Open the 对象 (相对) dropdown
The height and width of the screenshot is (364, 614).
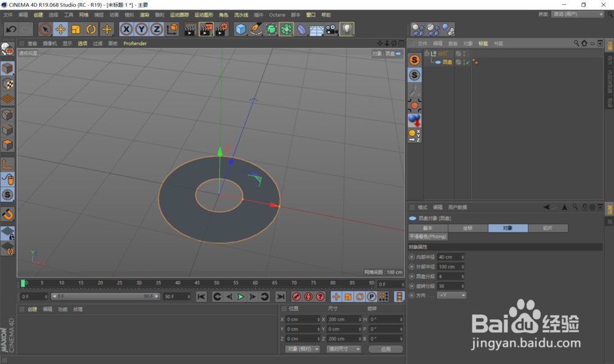(302, 349)
